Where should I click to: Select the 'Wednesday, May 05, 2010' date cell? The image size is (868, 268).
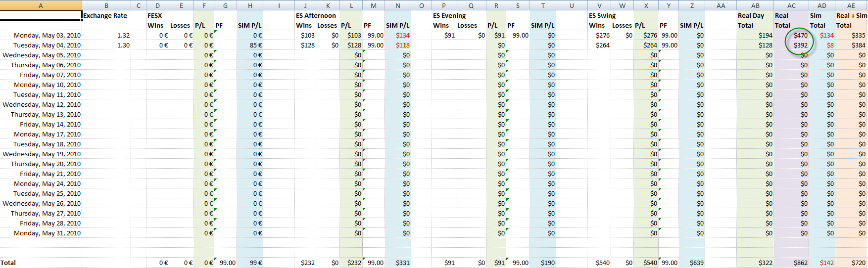coord(41,55)
